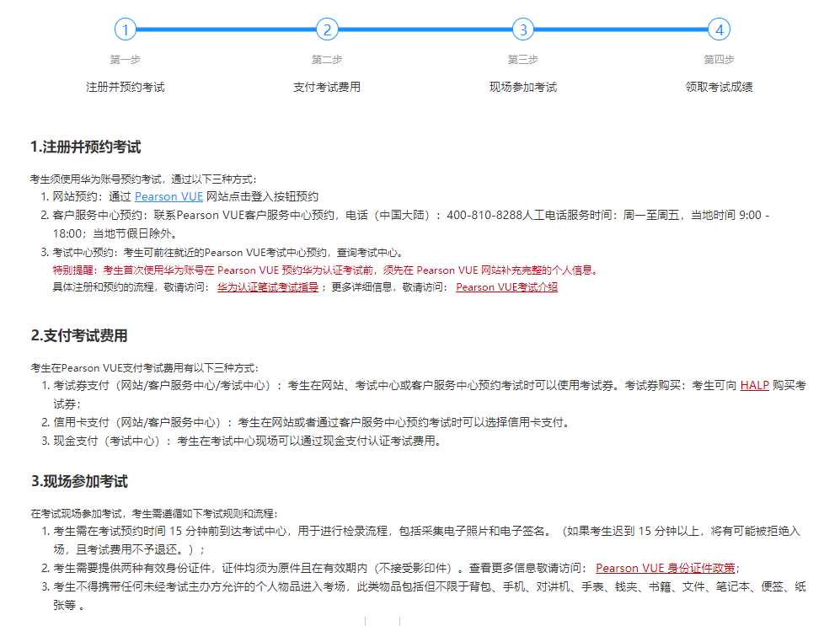Click the heading 3.现场参加考试

(79, 481)
